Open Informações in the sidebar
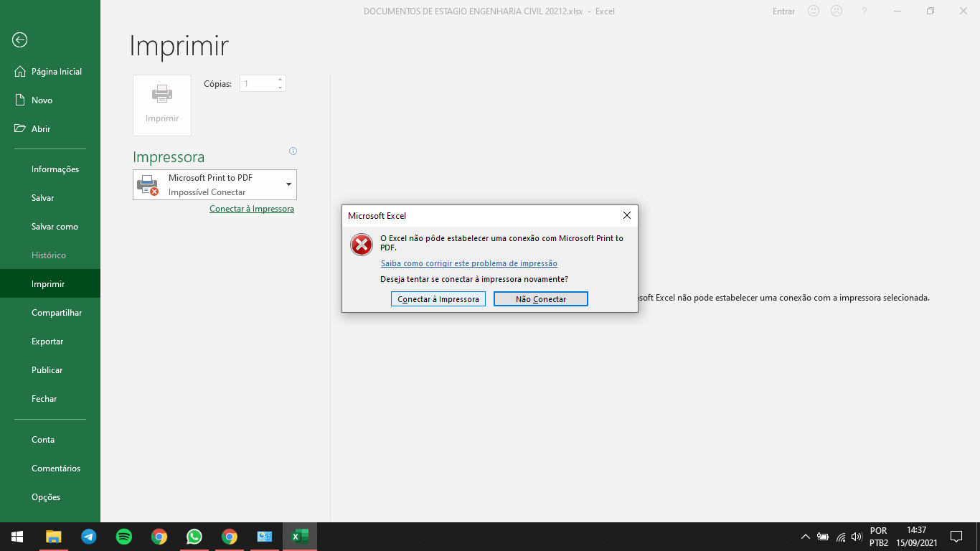980x551 pixels. (x=50, y=169)
